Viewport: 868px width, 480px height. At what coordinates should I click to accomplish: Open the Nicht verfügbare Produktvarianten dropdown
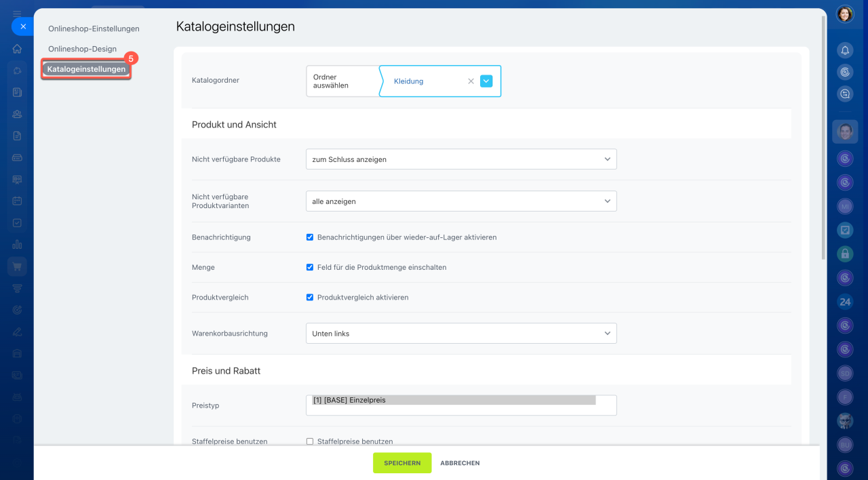(x=461, y=201)
